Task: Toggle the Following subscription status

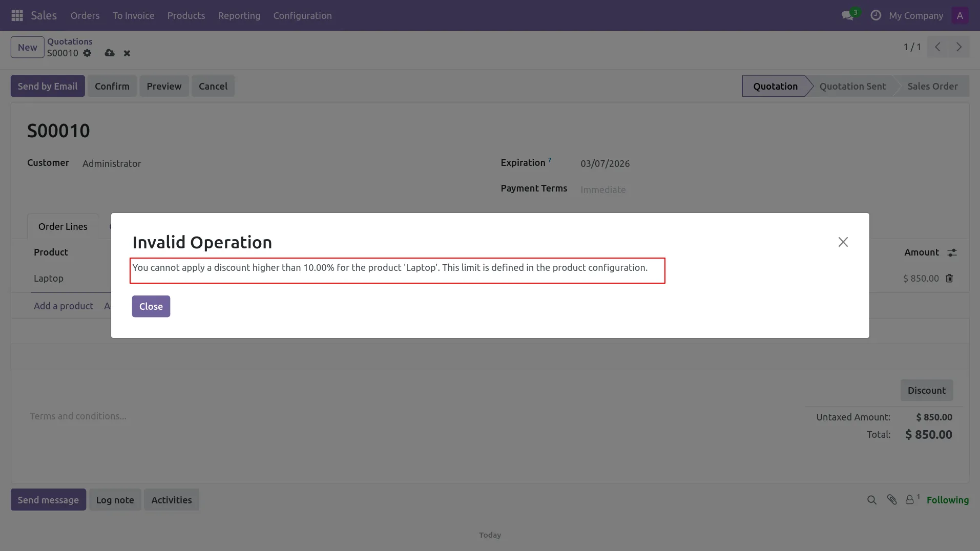Action: pos(947,500)
